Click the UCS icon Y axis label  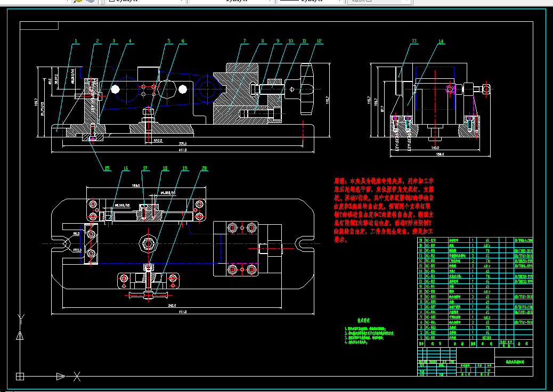21,319
